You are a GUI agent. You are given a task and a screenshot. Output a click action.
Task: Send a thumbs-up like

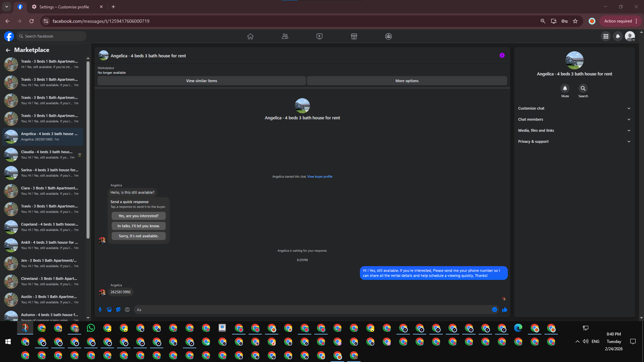504,310
